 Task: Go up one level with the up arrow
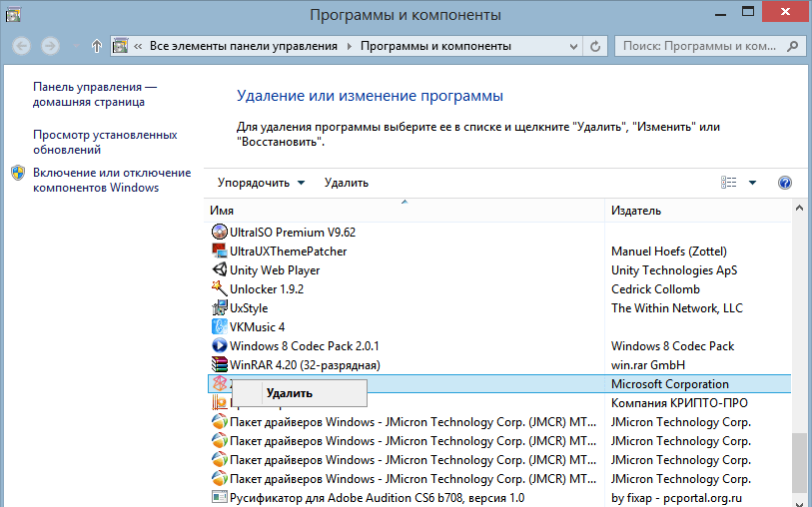tap(97, 46)
